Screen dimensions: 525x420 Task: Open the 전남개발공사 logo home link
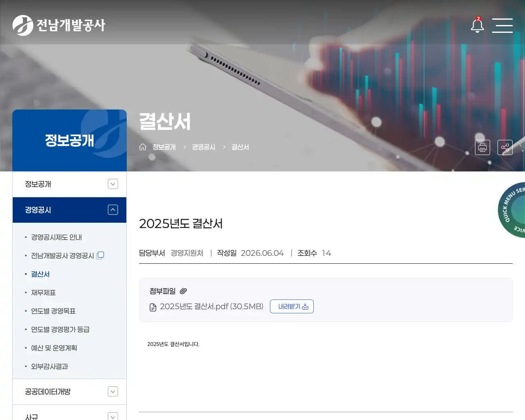click(x=59, y=25)
